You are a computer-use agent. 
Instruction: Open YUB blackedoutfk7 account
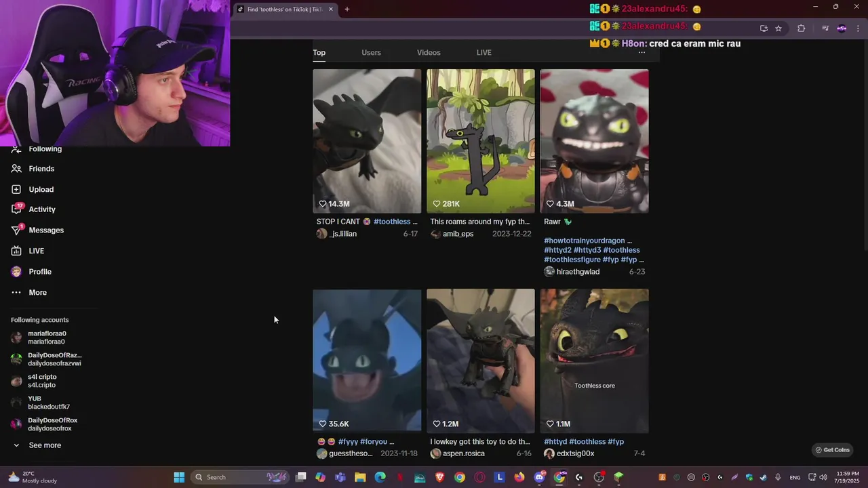(41, 403)
